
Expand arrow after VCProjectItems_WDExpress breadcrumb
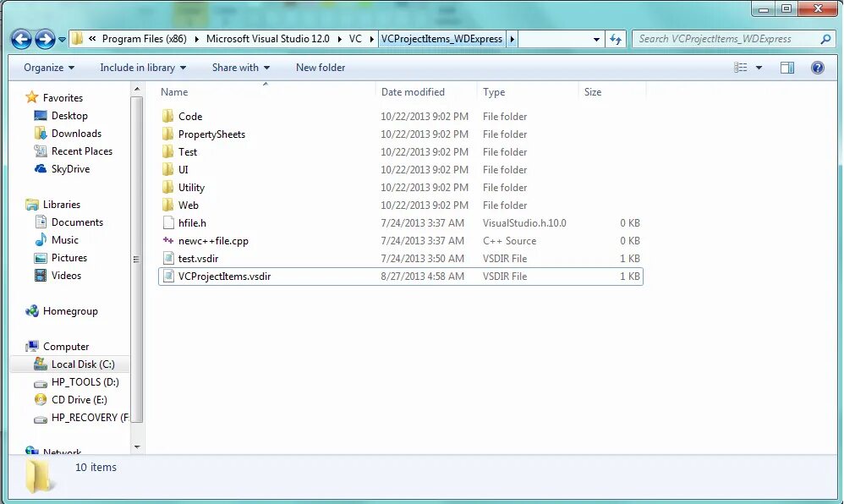[x=512, y=39]
